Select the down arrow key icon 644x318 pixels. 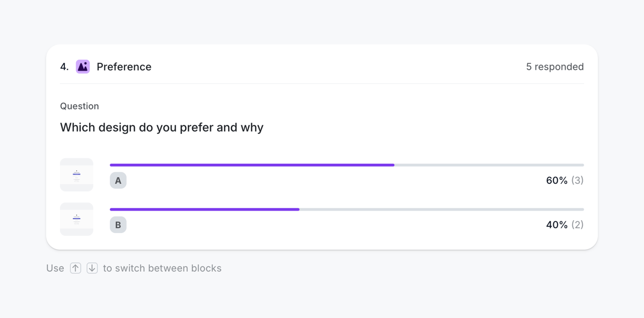(x=92, y=268)
